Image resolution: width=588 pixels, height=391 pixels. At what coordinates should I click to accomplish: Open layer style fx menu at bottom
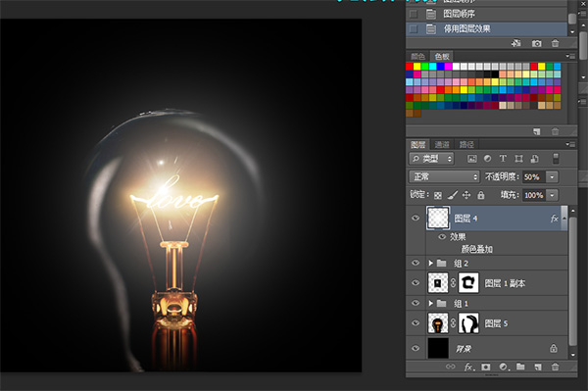pyautogui.click(x=469, y=367)
